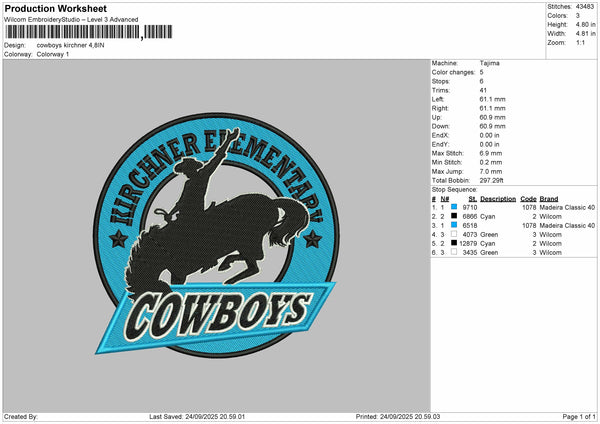Select design name 'cowboys kirchner 4,8IN'

point(70,45)
